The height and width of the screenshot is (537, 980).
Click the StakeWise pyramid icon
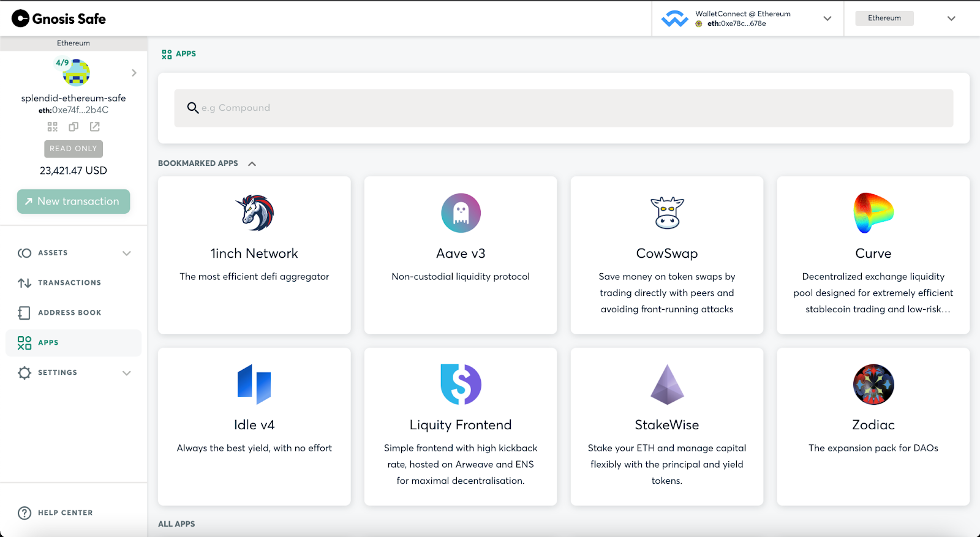(x=667, y=385)
